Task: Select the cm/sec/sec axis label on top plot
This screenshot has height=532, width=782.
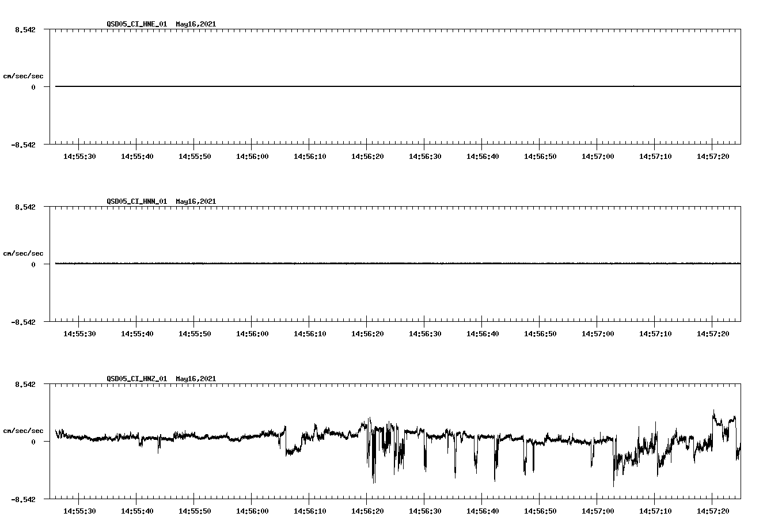Action: [x=24, y=75]
